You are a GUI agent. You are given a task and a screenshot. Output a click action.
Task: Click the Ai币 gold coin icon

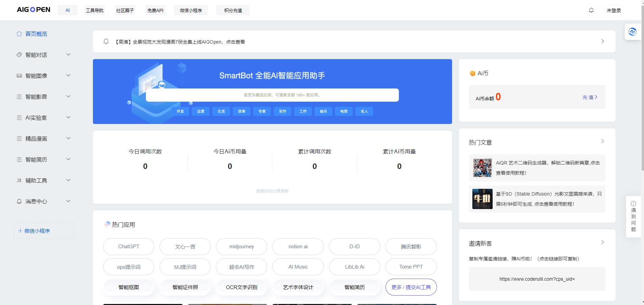tap(472, 74)
